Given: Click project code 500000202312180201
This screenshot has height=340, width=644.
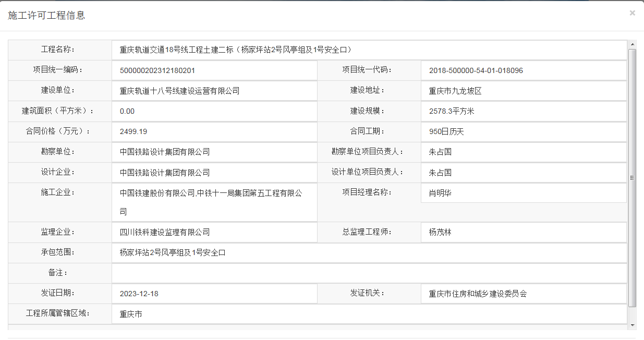Looking at the screenshot, I should click(x=157, y=70).
